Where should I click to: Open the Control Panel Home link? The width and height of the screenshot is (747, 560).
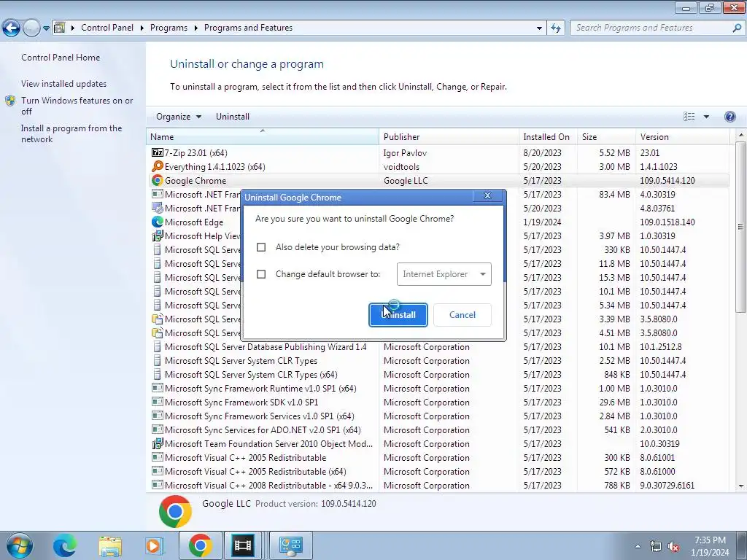[61, 58]
